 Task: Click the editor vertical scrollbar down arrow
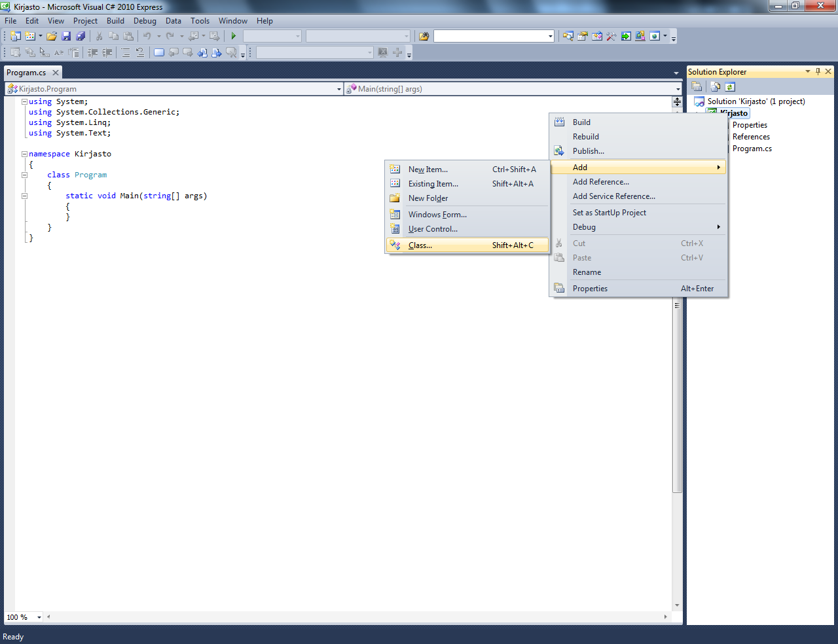pyautogui.click(x=677, y=605)
